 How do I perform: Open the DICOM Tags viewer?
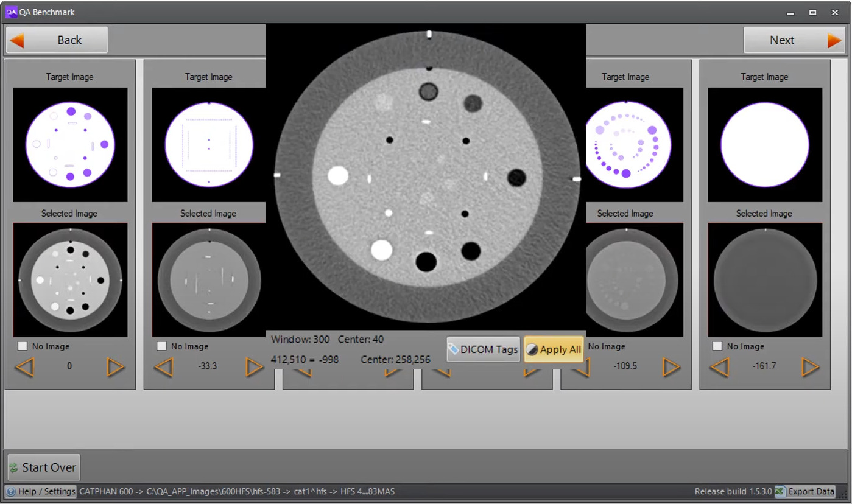click(483, 349)
